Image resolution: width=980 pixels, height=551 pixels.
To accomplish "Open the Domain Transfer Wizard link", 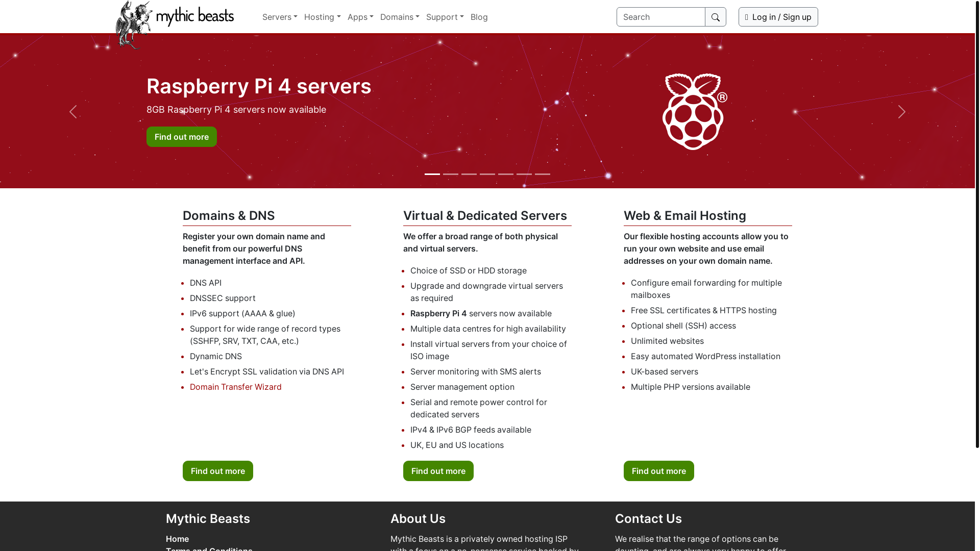I will (236, 387).
